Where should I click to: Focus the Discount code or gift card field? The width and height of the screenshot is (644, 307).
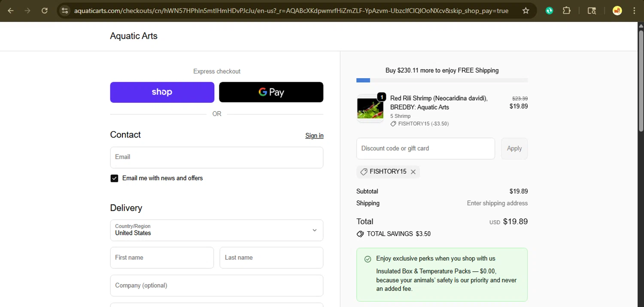pyautogui.click(x=425, y=148)
